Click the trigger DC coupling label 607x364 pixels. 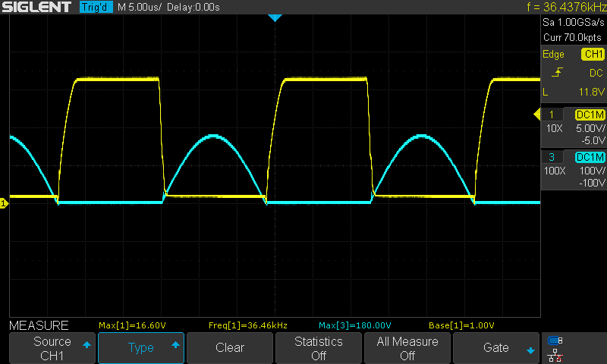pos(596,73)
